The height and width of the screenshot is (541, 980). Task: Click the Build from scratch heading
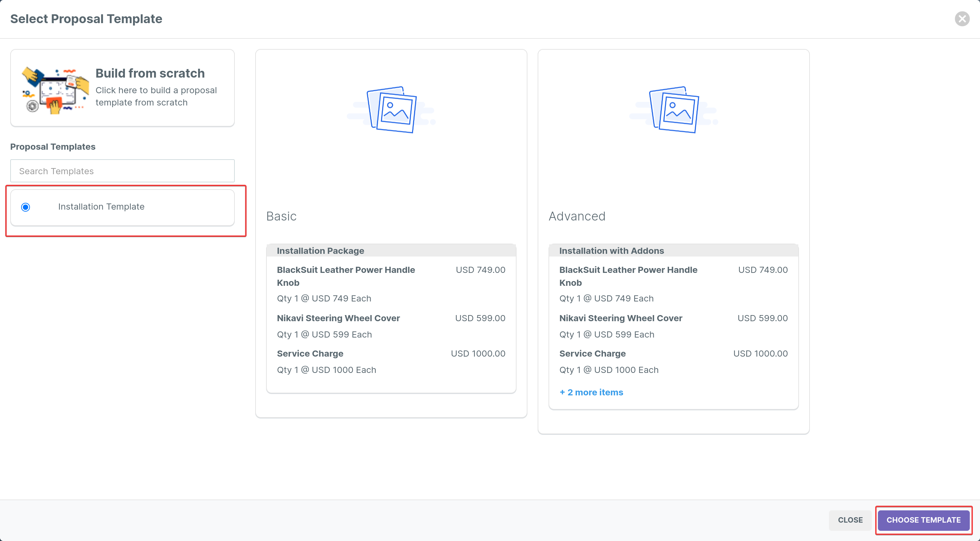point(150,73)
